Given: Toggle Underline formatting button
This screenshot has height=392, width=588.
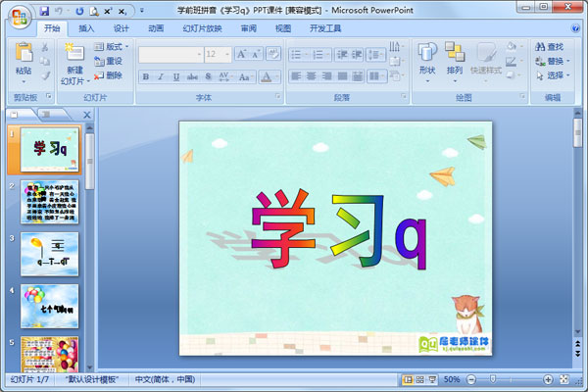Looking at the screenshot, I should [175, 76].
